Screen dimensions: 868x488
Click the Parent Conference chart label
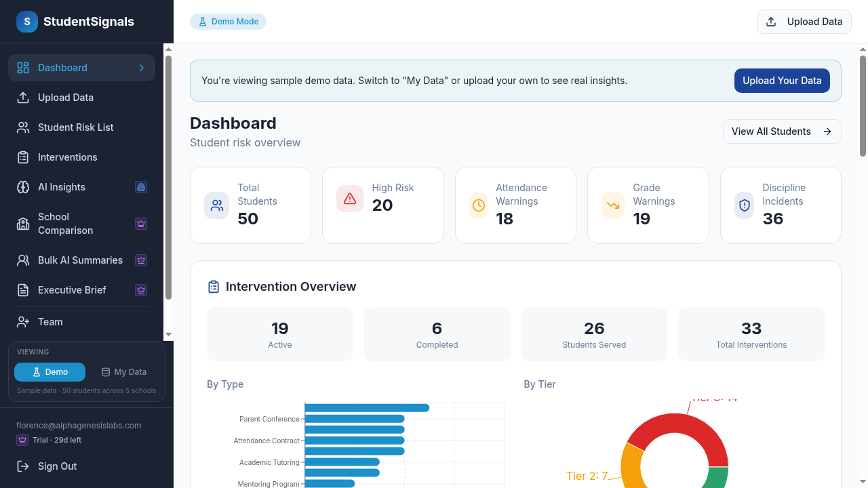(x=269, y=419)
